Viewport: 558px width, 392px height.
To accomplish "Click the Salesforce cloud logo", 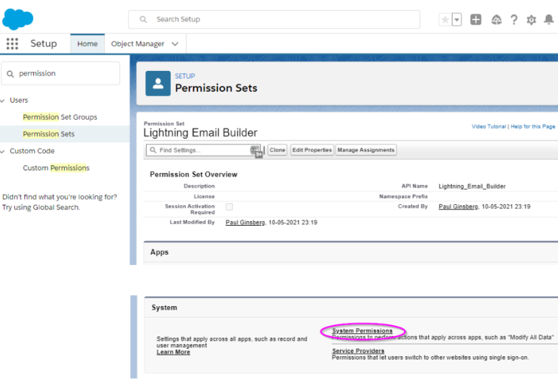I will [x=17, y=17].
